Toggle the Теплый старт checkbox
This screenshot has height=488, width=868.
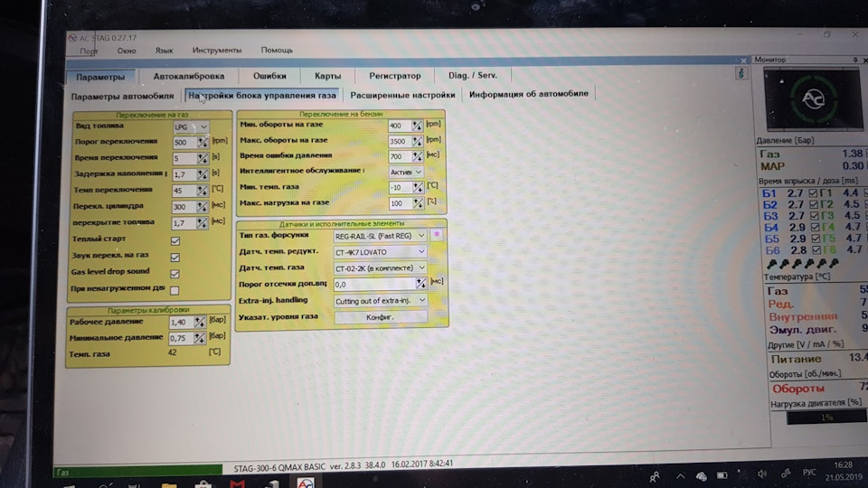coord(175,240)
